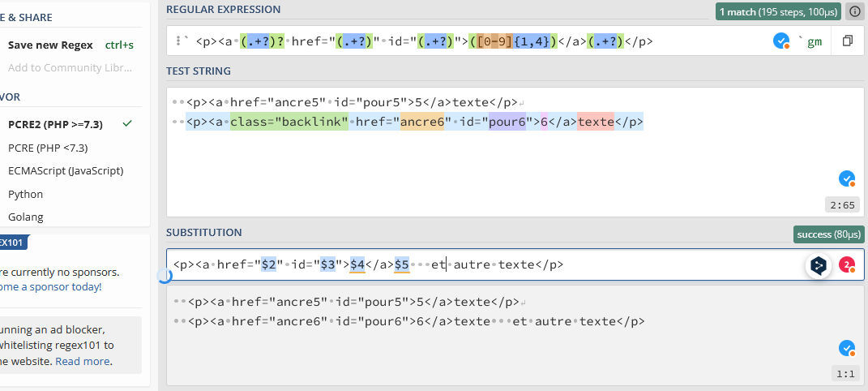Click the $2 token in the substitution
The height and width of the screenshot is (391, 868).
268,264
